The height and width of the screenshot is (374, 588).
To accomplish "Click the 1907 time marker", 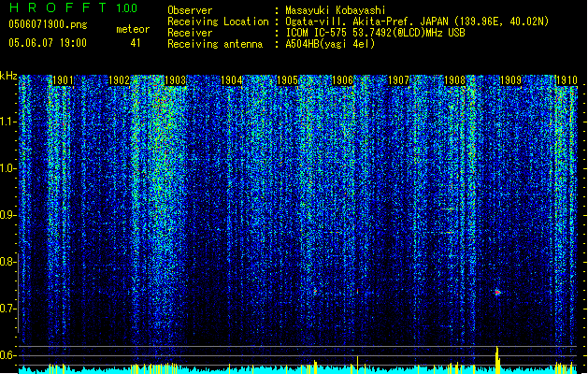I will 398,80.
